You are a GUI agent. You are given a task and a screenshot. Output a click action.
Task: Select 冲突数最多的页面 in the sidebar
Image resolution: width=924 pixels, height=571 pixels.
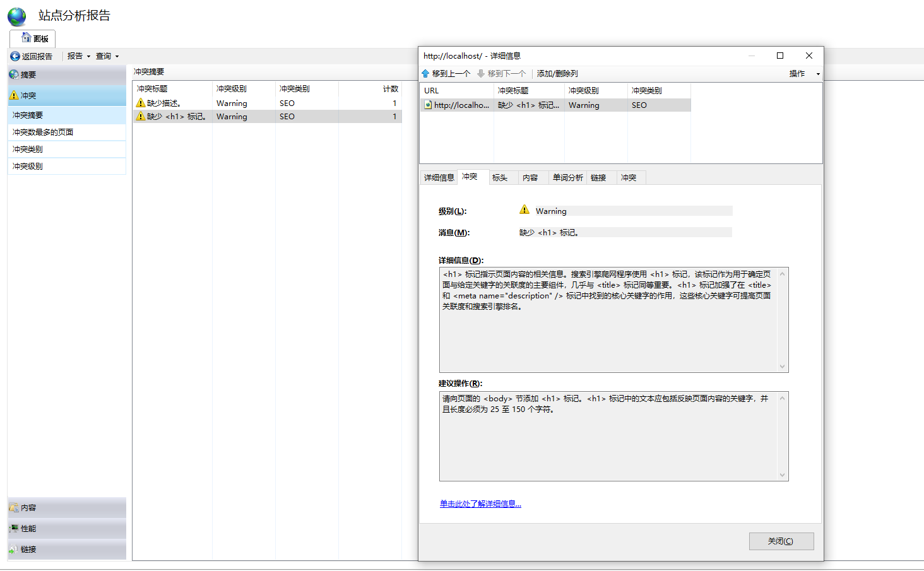[x=43, y=132]
